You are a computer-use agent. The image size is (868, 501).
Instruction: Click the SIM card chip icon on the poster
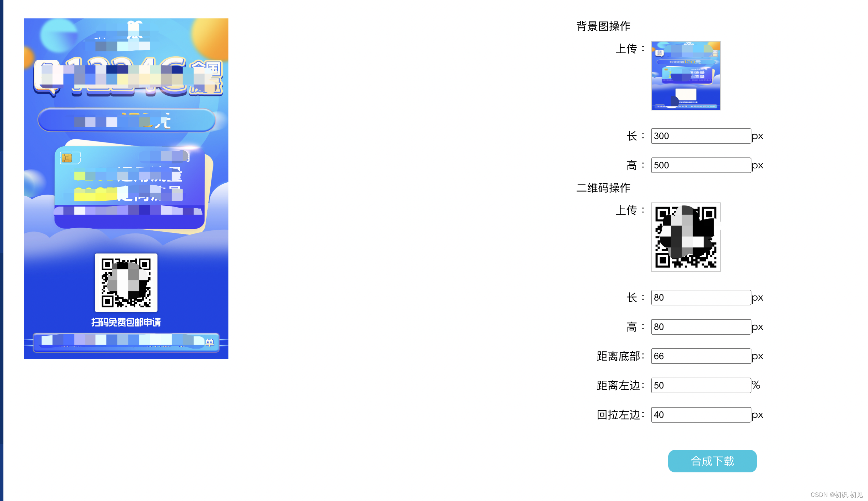[x=66, y=158]
